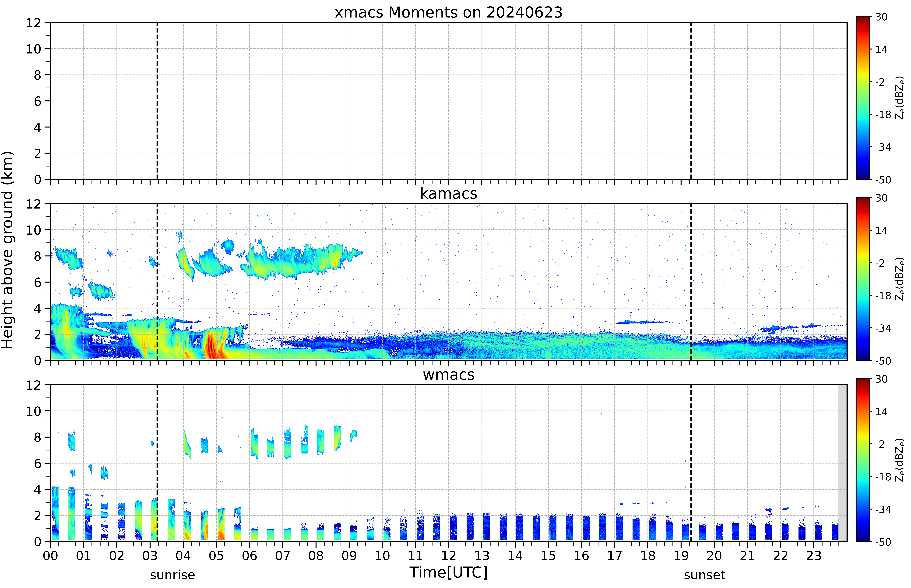911x588 pixels.
Task: Click the '8' height tick in kamacs panel
Action: pyautogui.click(x=37, y=256)
